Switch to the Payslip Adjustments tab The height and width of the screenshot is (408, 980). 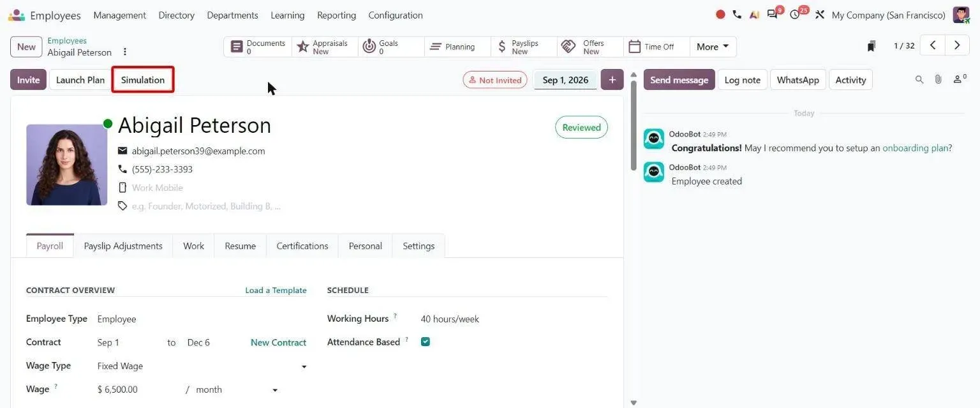(123, 246)
